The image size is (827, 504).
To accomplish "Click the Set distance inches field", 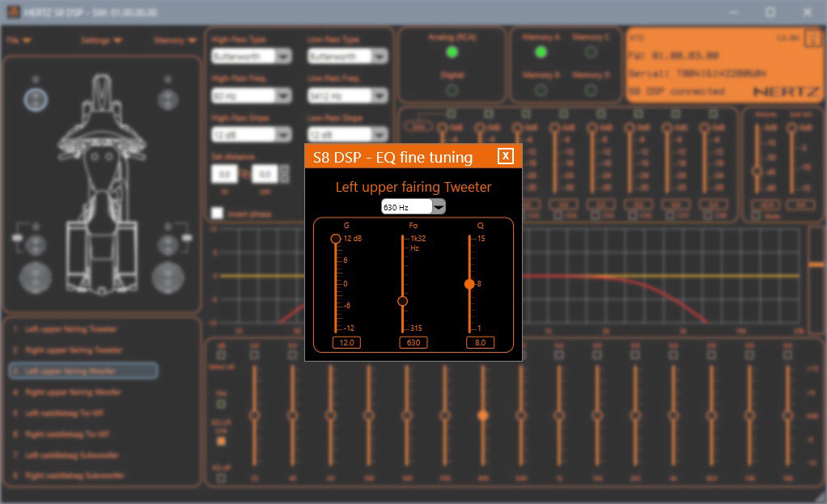I will pyautogui.click(x=225, y=174).
